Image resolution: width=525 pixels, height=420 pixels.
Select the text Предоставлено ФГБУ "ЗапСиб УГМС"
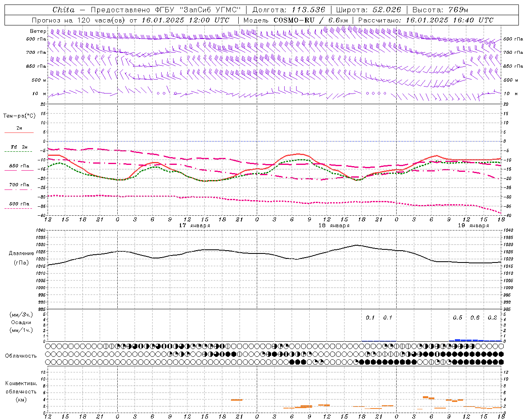click(166, 10)
